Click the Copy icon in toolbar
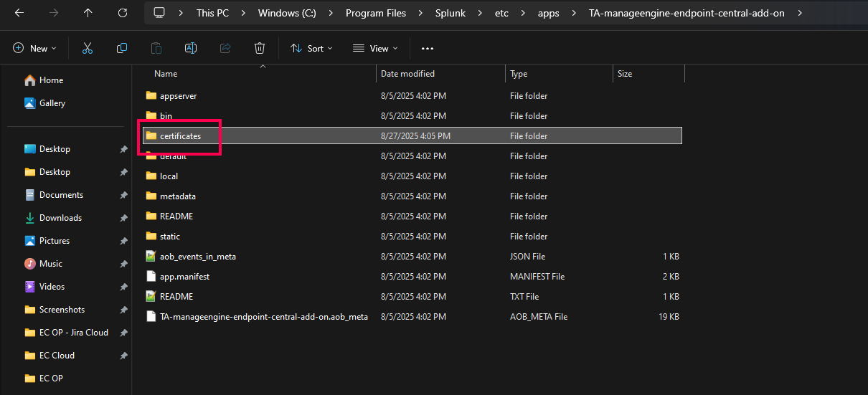Viewport: 868px width, 395px height. click(122, 49)
